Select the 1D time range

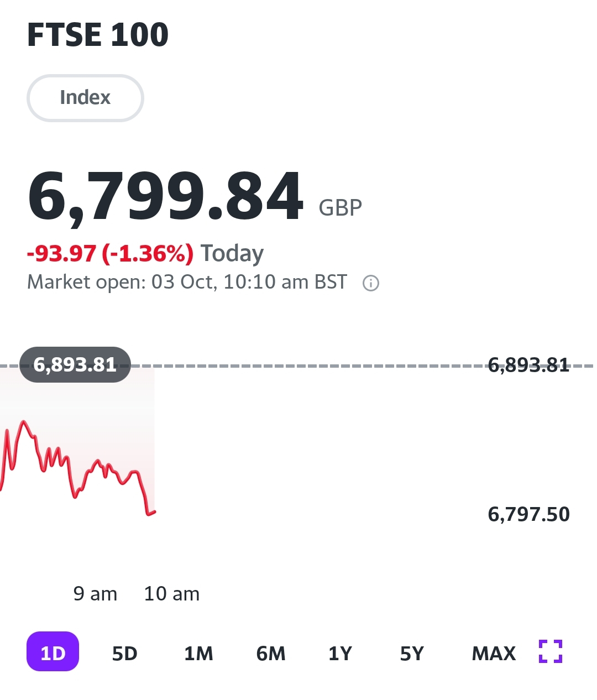(53, 651)
